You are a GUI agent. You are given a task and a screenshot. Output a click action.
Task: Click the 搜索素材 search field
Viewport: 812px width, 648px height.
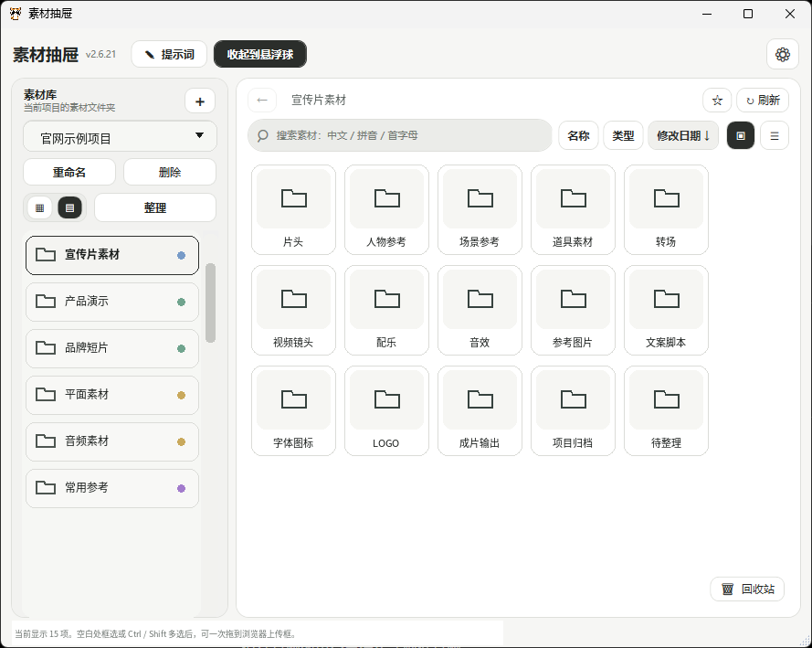click(x=400, y=135)
